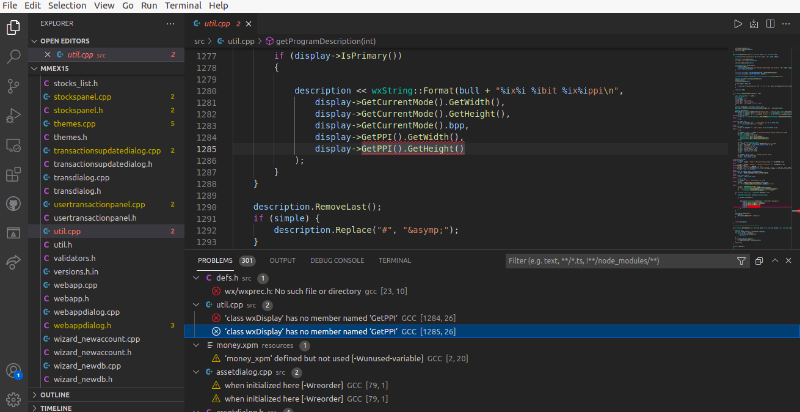This screenshot has height=412, width=800.
Task: Close util.cpp in Open Editors list
Action: (47, 55)
